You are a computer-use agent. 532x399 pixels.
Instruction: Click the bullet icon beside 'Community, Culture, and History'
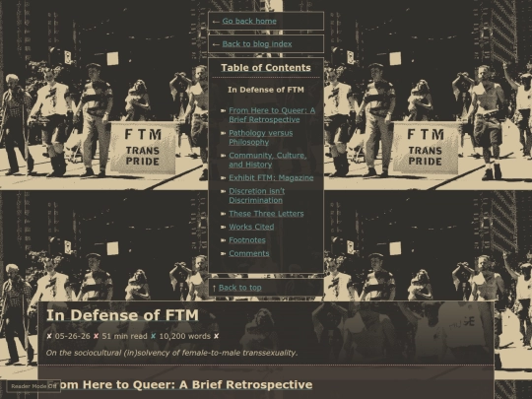pos(223,156)
